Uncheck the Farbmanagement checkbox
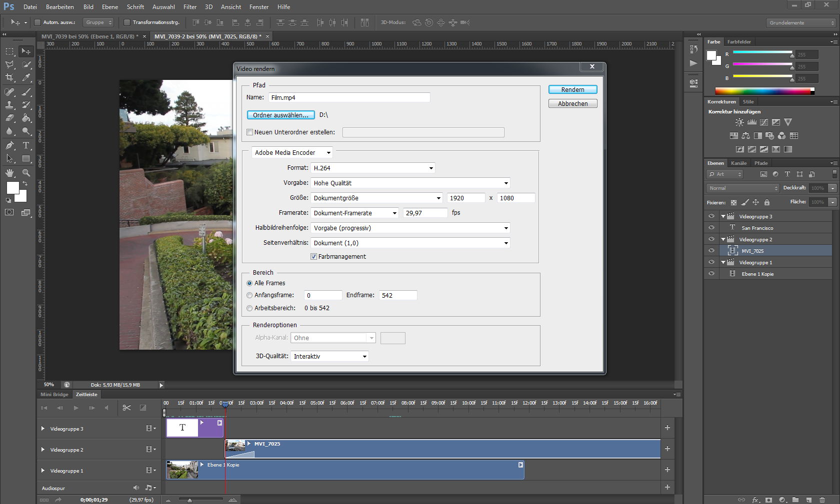The image size is (840, 504). pyautogui.click(x=314, y=257)
